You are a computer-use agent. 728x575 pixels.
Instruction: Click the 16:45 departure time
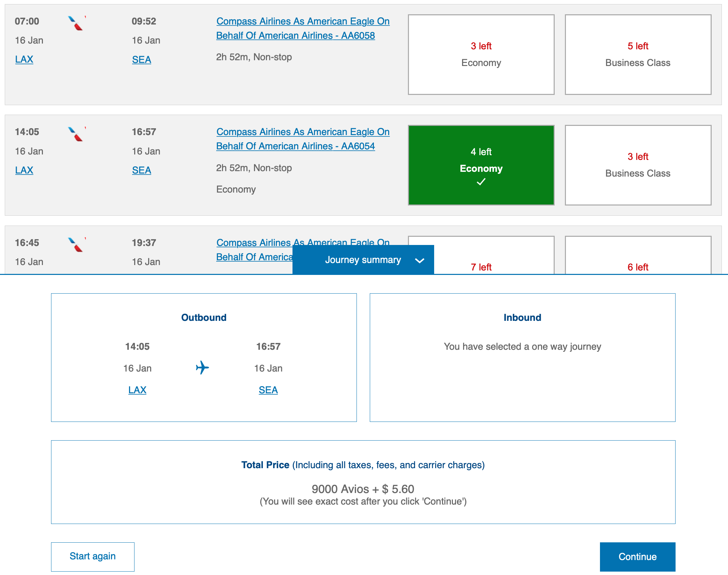27,243
